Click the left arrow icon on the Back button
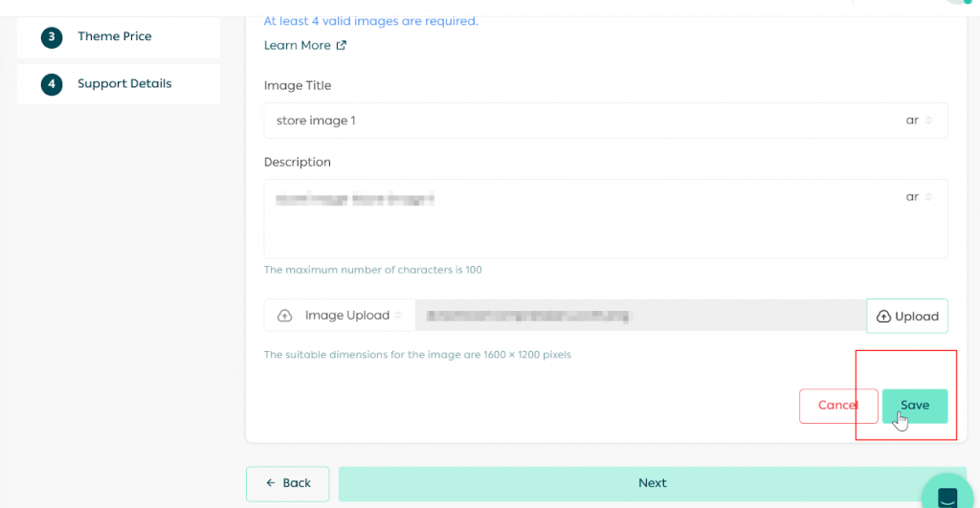Viewport: 980px width, 508px height. click(271, 483)
